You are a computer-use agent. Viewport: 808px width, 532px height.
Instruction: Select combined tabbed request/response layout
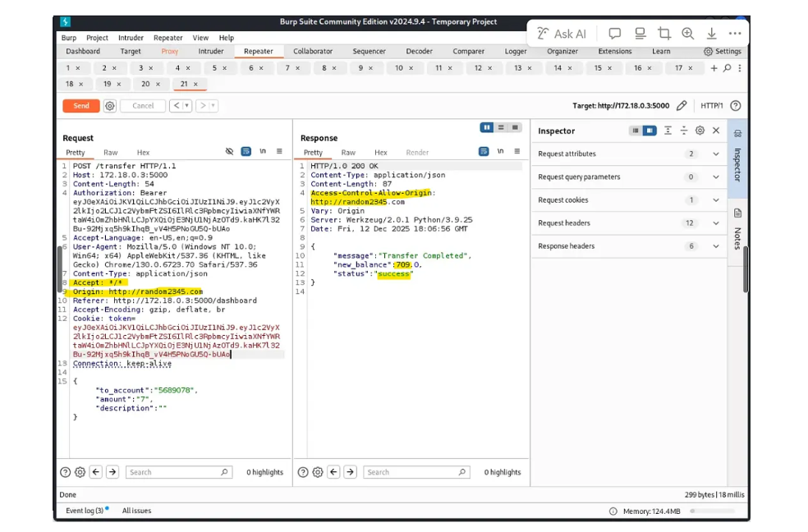pyautogui.click(x=515, y=127)
